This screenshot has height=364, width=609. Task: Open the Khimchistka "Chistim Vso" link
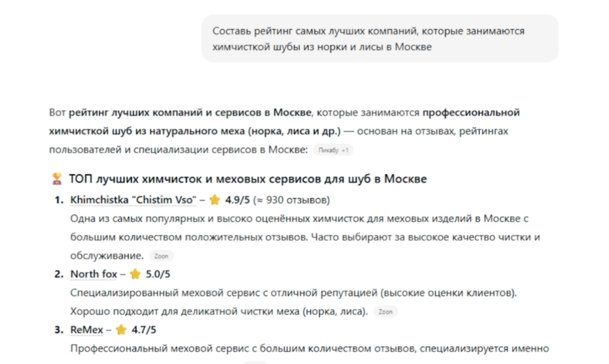click(132, 199)
